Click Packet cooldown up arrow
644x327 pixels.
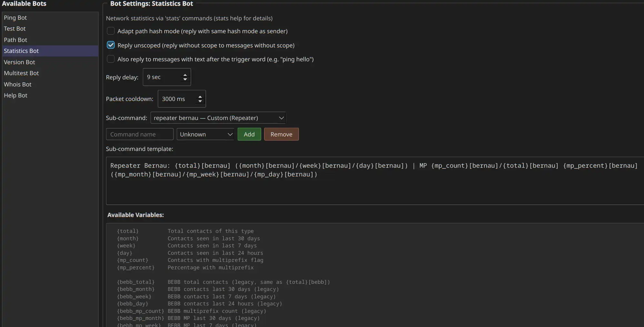200,97
